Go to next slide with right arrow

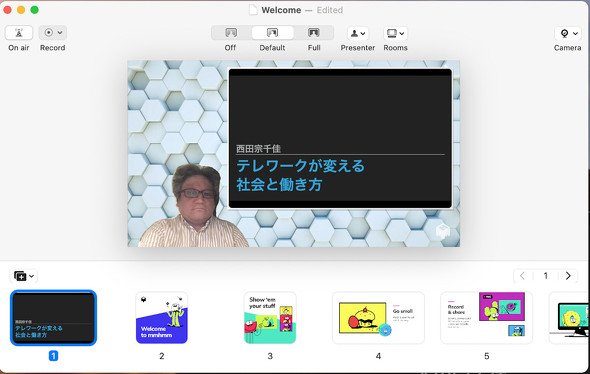pyautogui.click(x=568, y=276)
